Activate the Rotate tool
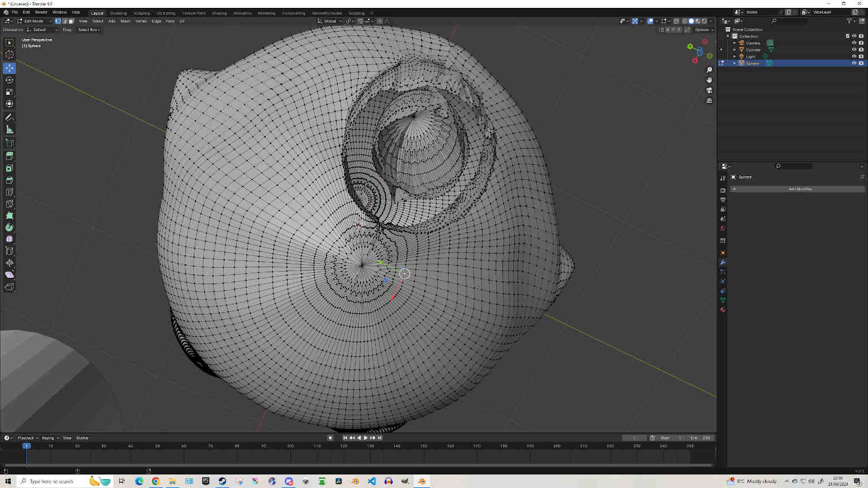 point(10,80)
